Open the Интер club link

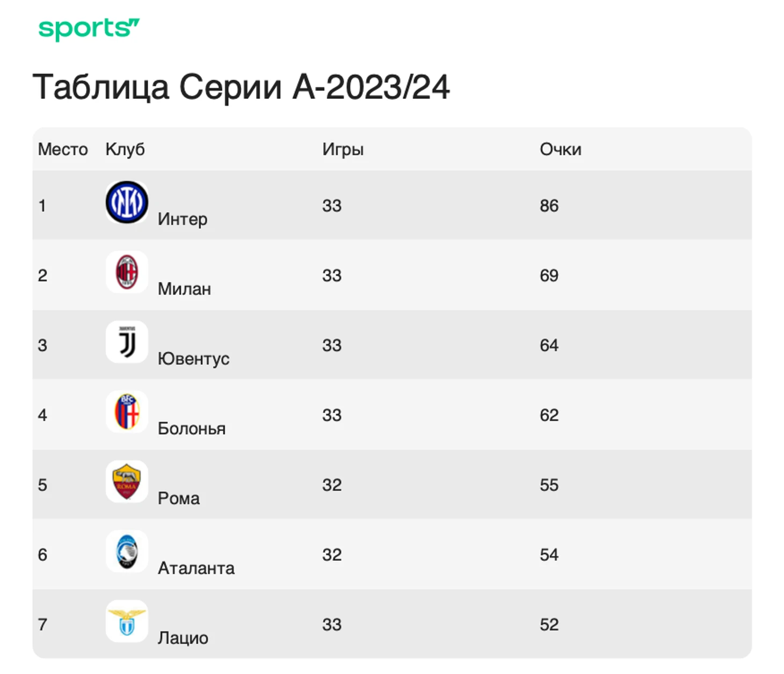[183, 219]
